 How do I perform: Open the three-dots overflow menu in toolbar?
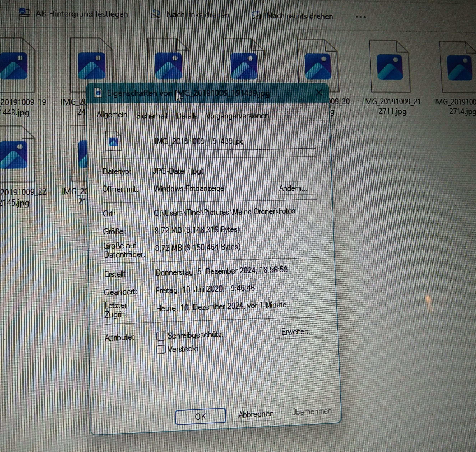click(x=361, y=17)
